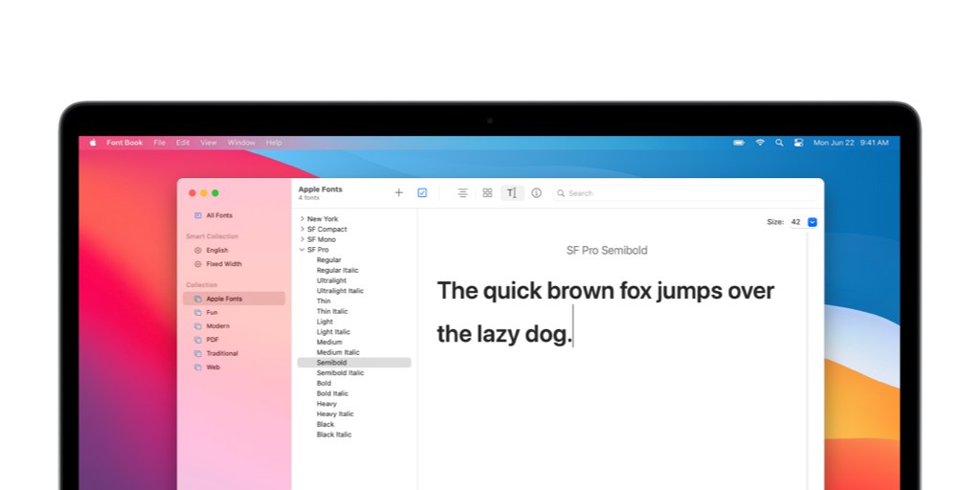Select the Ultralight style
Screen dimensions: 980x490
tap(331, 280)
